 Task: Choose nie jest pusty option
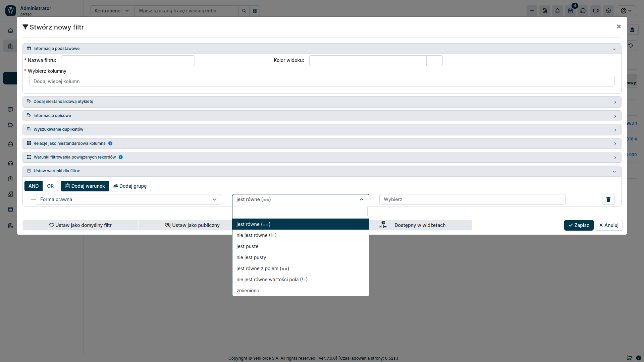[x=301, y=257]
